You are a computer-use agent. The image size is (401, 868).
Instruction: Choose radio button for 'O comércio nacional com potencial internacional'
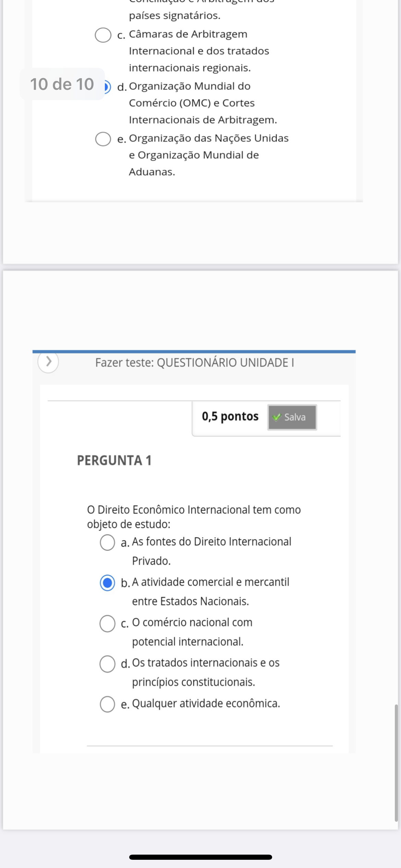pyautogui.click(x=107, y=623)
